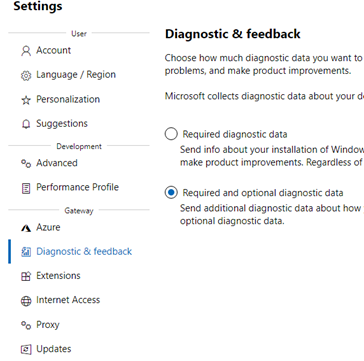The height and width of the screenshot is (361, 364).
Task: Click the Language / Region gear icon
Action: pyautogui.click(x=26, y=75)
